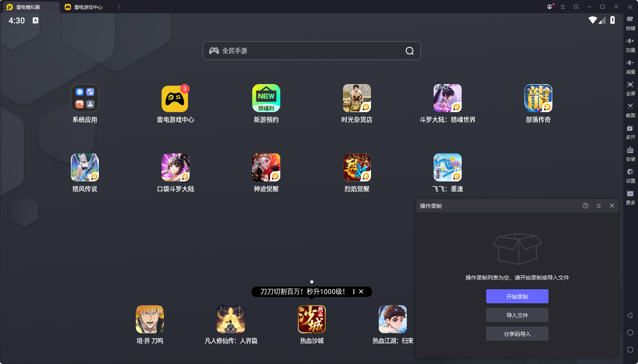Screen dimensions: 638x364
Task: Show 更多 sidebar tools
Action: tap(630, 197)
